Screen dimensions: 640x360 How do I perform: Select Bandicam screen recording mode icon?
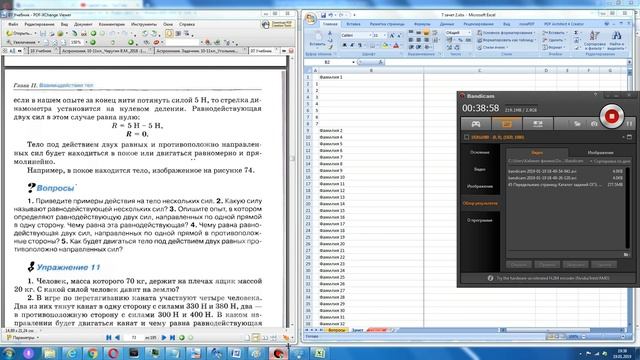[x=507, y=124]
